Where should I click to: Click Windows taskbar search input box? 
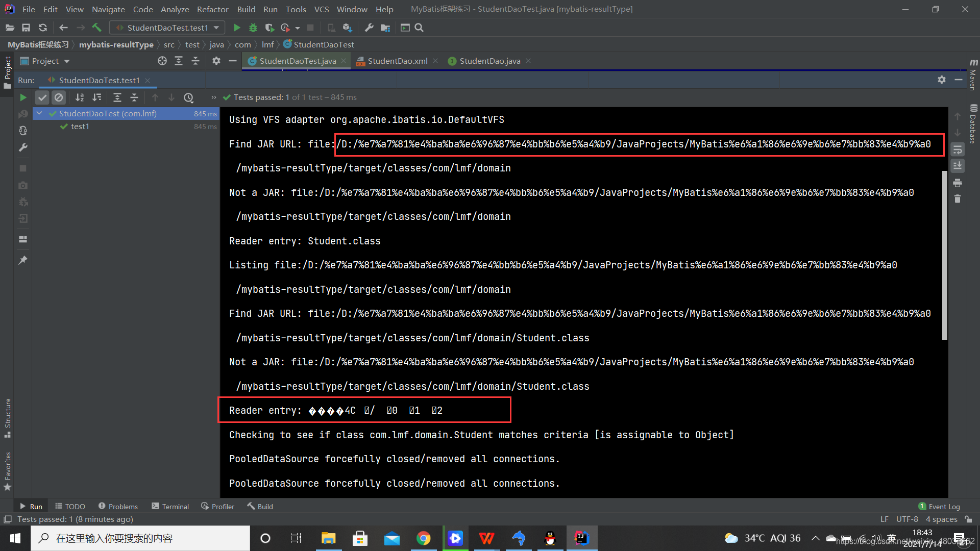coord(140,538)
